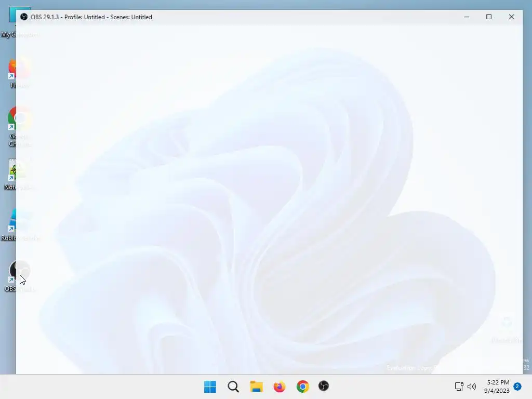Select the My Computer desktop icon

pyautogui.click(x=20, y=23)
